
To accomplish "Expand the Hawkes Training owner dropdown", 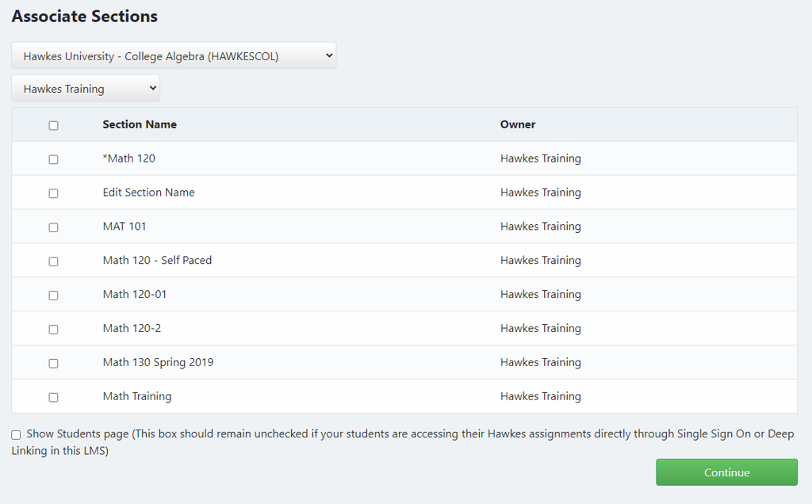I will (x=86, y=89).
